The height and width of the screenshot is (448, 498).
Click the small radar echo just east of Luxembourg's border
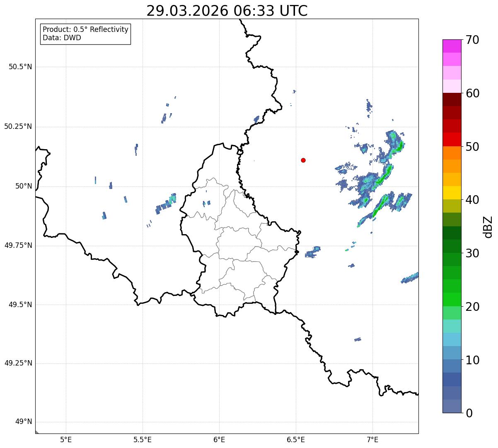313,252
